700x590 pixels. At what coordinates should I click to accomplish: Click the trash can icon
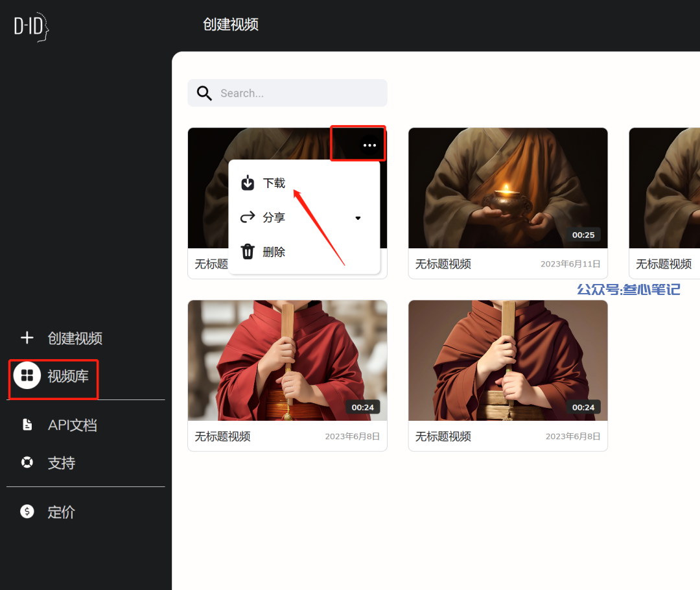pos(248,252)
